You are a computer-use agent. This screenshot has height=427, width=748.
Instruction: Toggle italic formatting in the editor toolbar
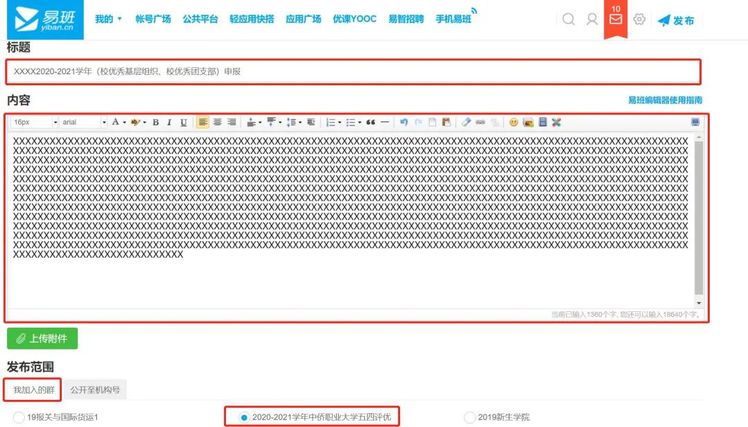tap(170, 122)
